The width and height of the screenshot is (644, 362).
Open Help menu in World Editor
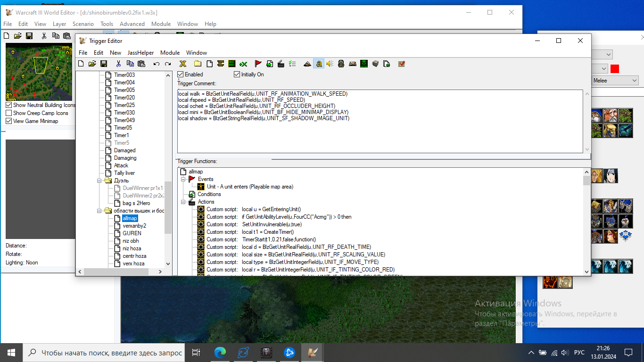click(210, 24)
